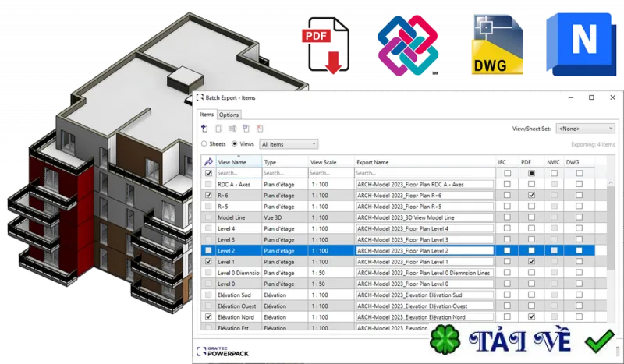This screenshot has width=624, height=364.
Task: Click the export arrow icon in table header
Action: pyautogui.click(x=208, y=162)
